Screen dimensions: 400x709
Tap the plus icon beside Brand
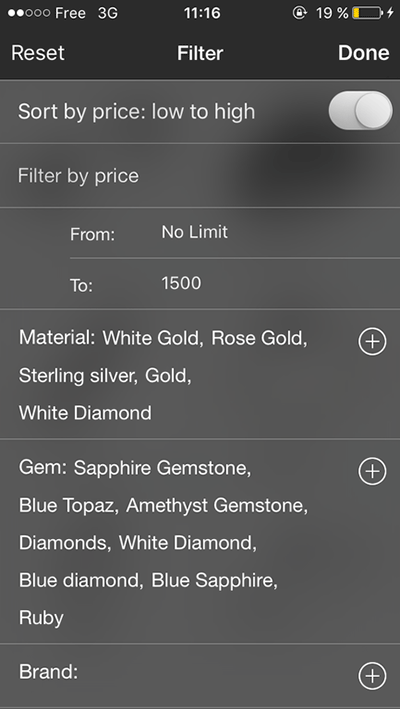(372, 676)
